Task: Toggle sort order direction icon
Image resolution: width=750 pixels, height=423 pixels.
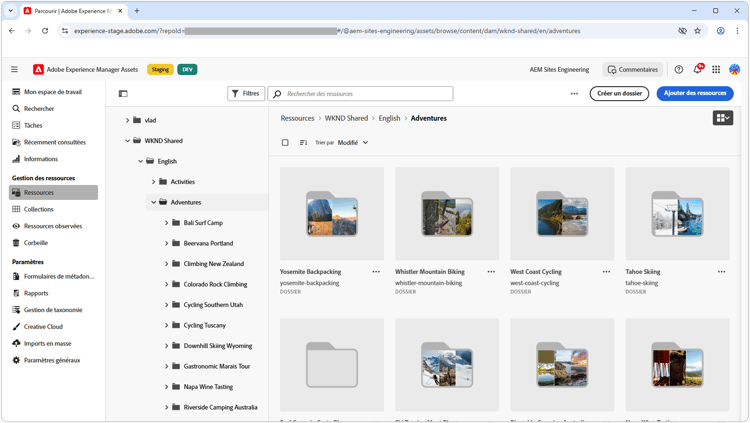Action: tap(303, 143)
